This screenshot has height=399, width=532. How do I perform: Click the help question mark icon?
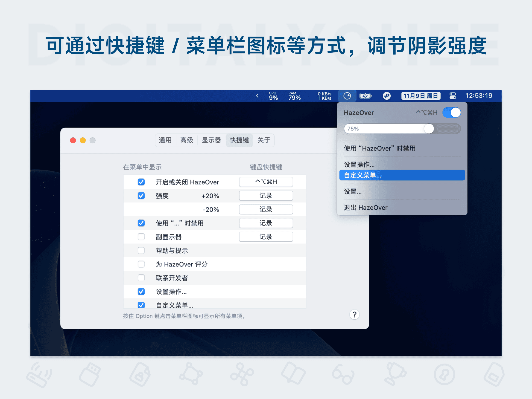click(x=354, y=314)
